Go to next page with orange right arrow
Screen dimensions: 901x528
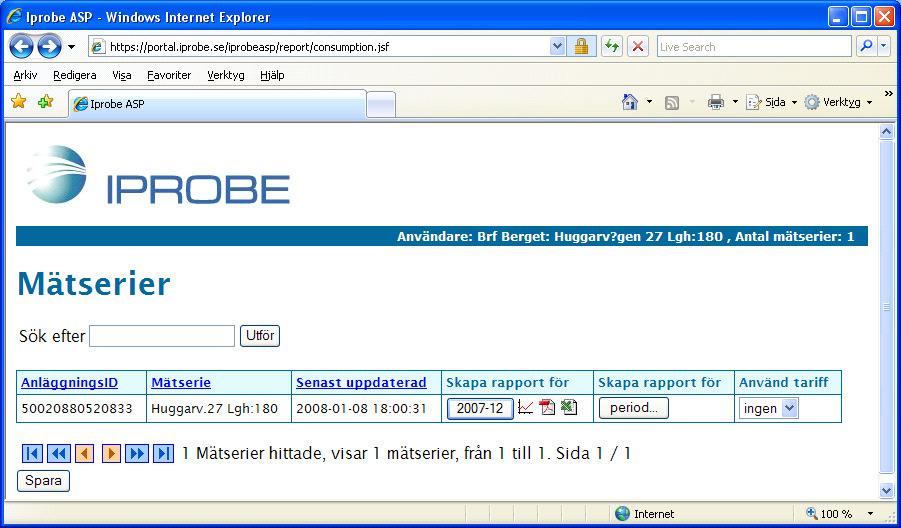(x=111, y=453)
